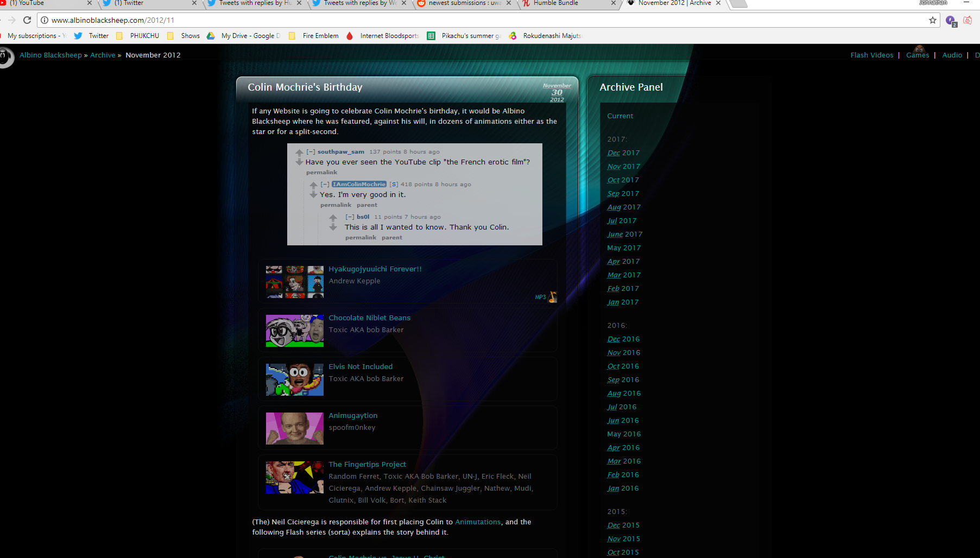Open the My subscriptions bookmark
980x558 pixels.
click(33, 36)
